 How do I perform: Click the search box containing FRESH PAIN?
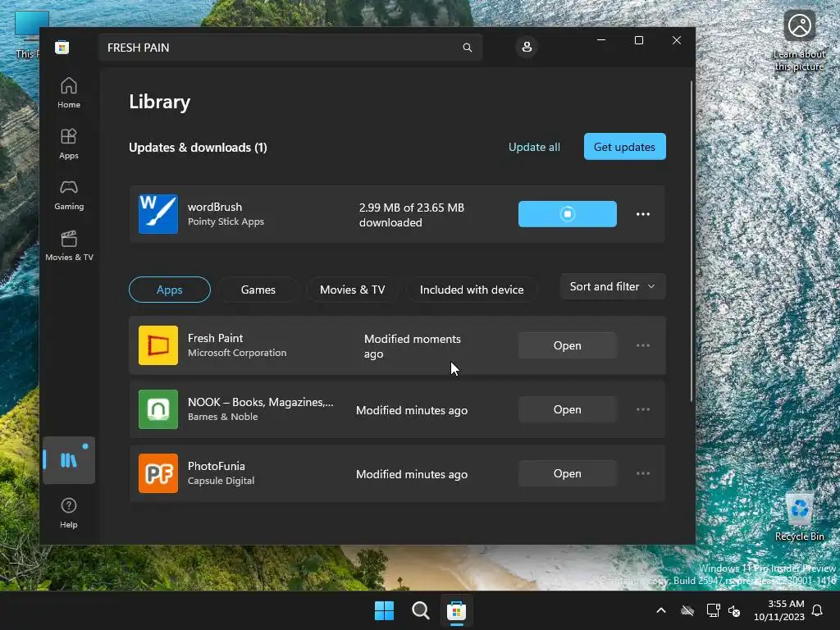(290, 48)
